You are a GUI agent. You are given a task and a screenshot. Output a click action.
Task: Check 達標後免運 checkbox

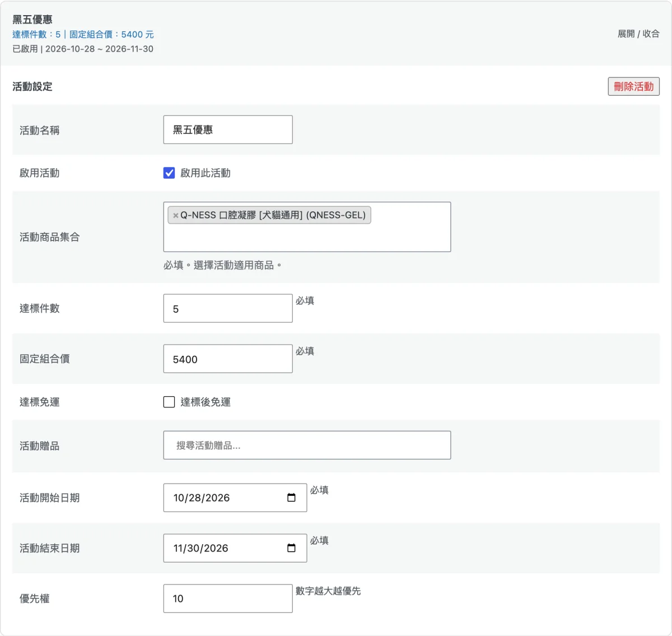pos(169,402)
